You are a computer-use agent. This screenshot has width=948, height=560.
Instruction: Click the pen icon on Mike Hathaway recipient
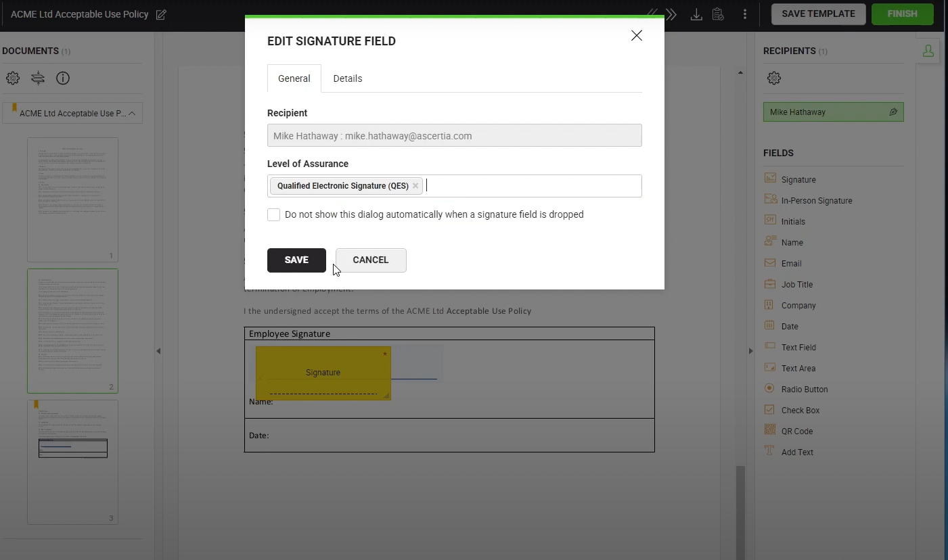(x=893, y=112)
